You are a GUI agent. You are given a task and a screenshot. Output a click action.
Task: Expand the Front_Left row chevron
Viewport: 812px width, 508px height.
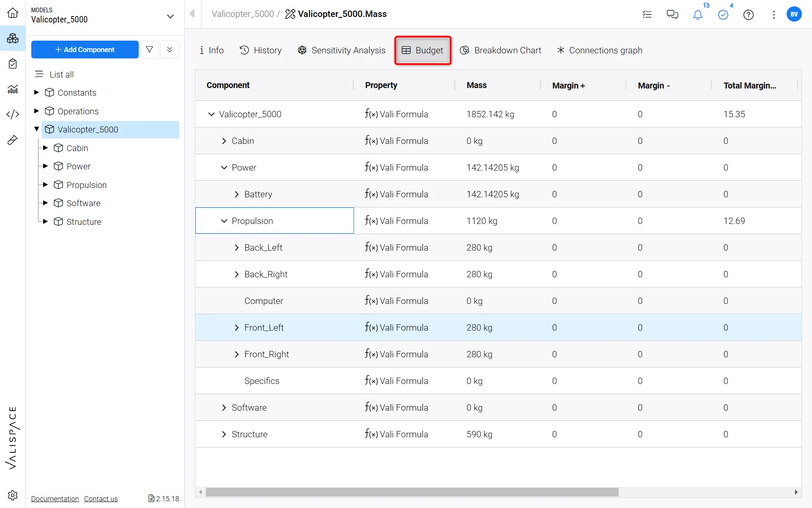(x=237, y=328)
